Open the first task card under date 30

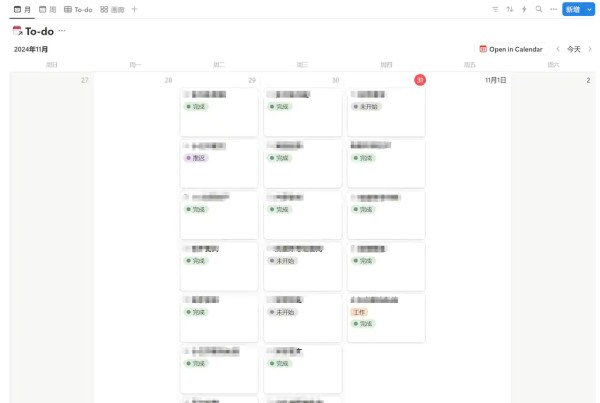[x=303, y=112]
